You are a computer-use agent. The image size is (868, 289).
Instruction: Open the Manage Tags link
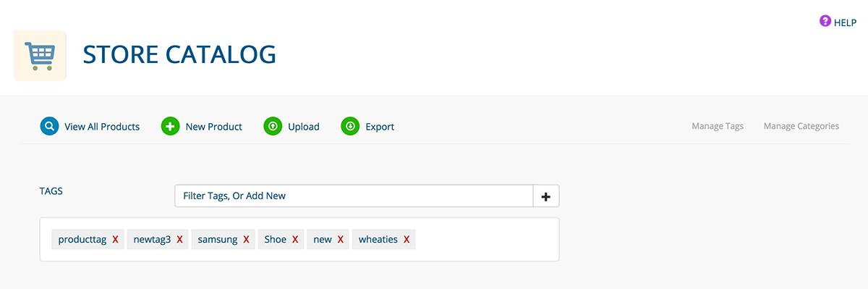point(718,126)
